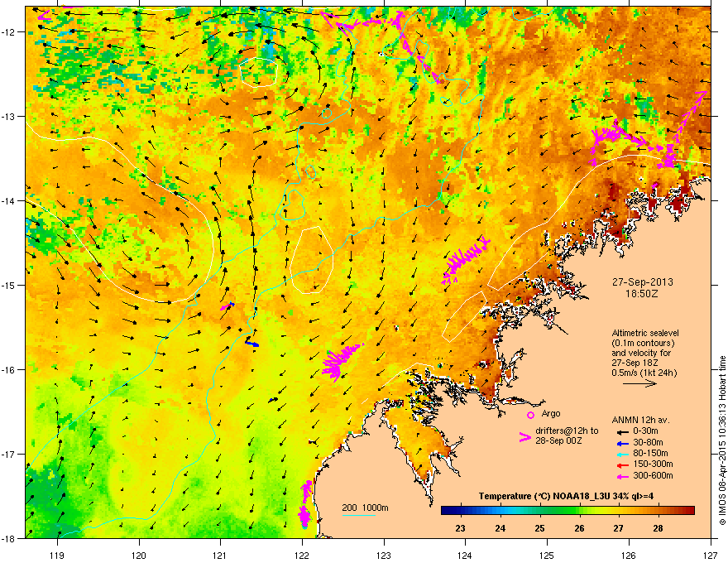The height and width of the screenshot is (563, 728).
Task: Click the '200 1000m' isobath label
Action: pos(365,508)
